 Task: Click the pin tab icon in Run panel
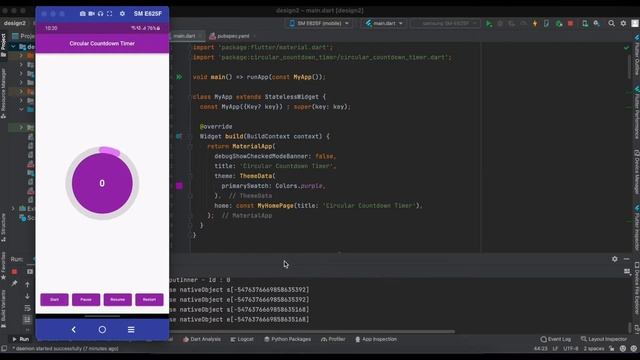pyautogui.click(x=14, y=283)
